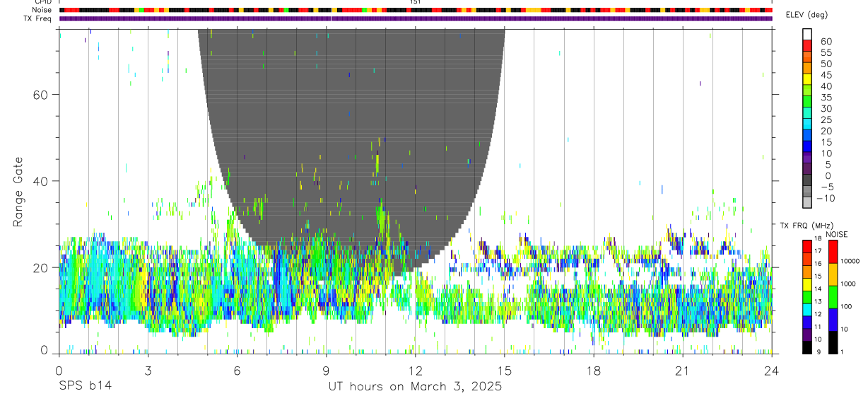
Task: Click the 15 tick on the UT hours axis
Action: pyautogui.click(x=504, y=371)
